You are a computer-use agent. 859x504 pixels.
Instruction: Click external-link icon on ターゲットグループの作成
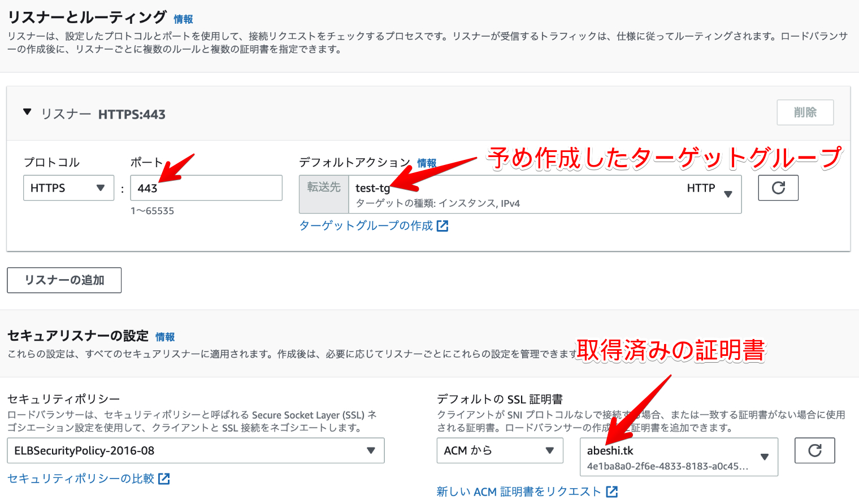coord(443,225)
